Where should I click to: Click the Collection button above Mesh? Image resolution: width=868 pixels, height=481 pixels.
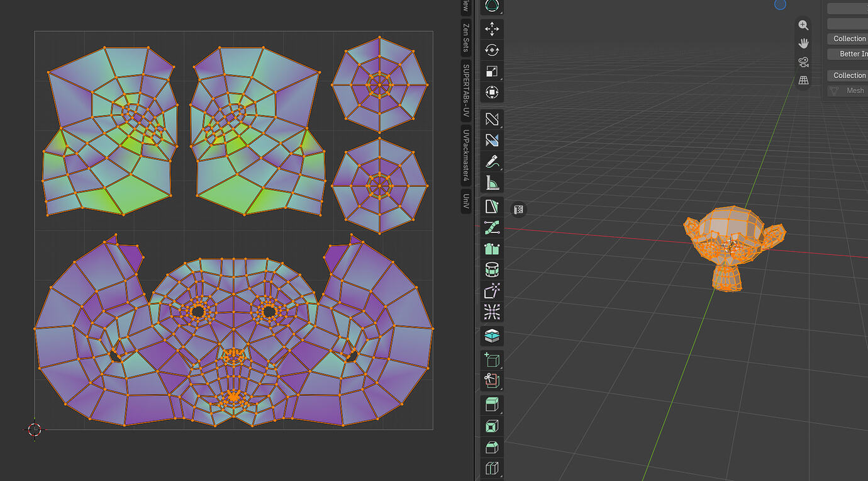[x=848, y=75]
